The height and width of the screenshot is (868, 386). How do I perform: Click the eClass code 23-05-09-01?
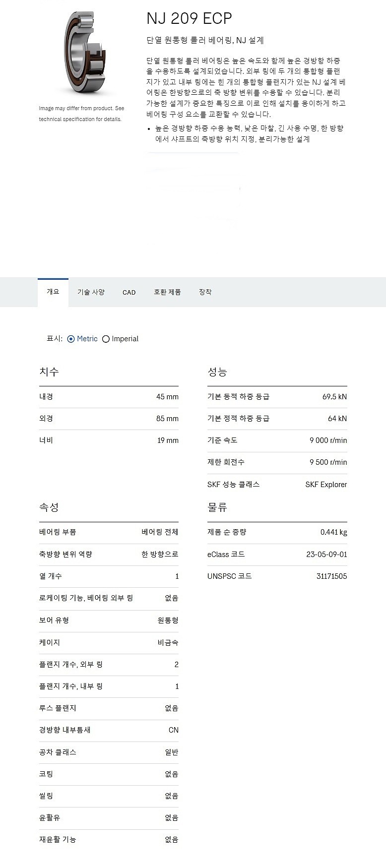326,555
